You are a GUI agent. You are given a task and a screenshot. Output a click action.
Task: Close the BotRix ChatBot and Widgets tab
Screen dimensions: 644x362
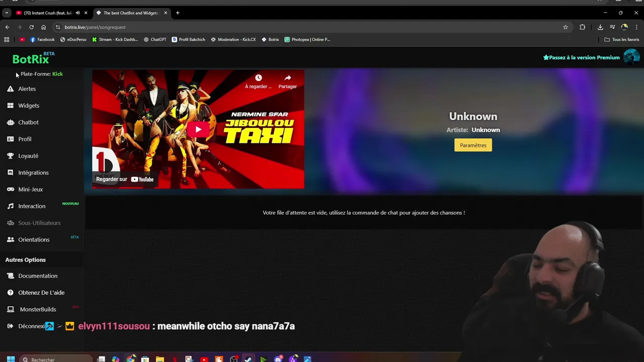point(166,13)
